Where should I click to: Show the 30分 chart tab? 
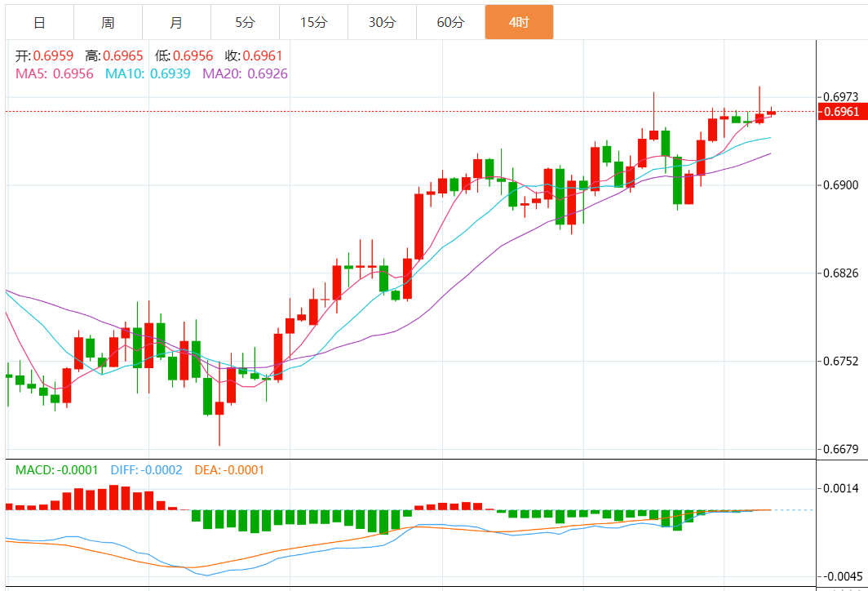(x=382, y=22)
